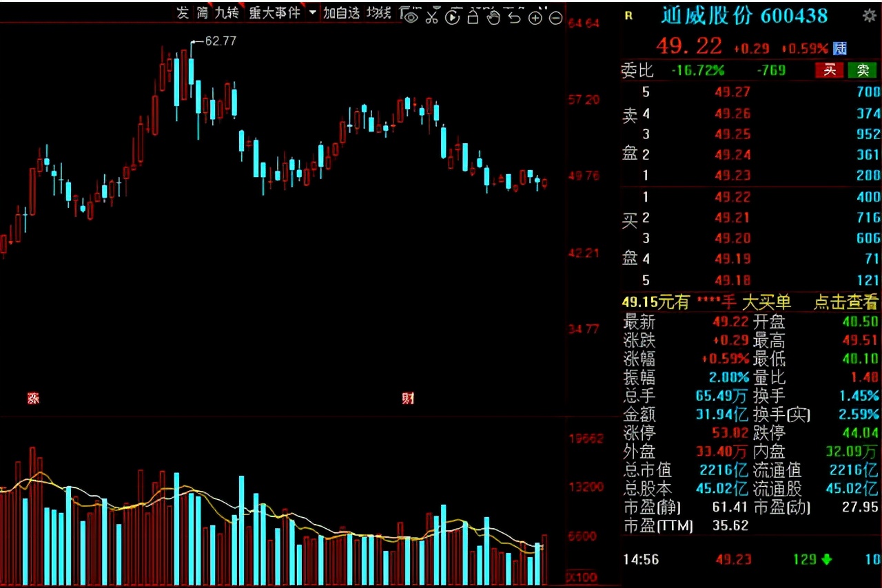Open settings via the gear icon

click(x=870, y=15)
